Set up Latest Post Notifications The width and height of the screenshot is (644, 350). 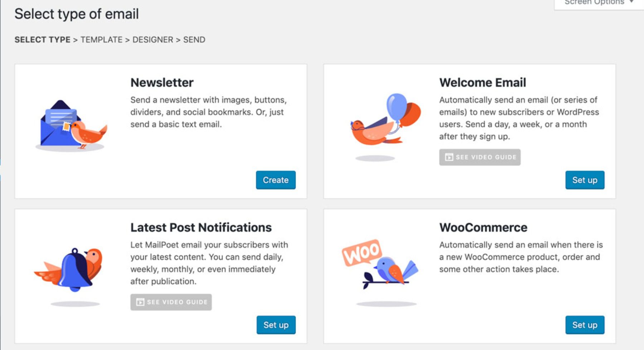pos(276,325)
